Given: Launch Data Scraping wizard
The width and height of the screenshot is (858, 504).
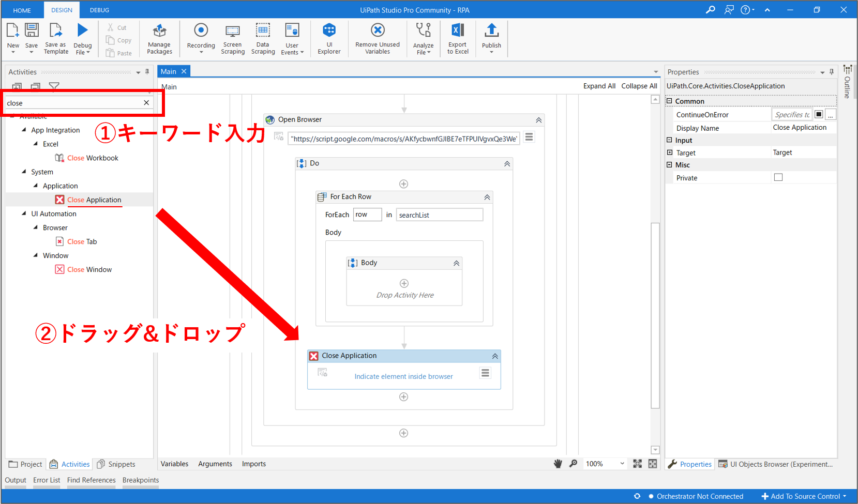Looking at the screenshot, I should pos(263,31).
